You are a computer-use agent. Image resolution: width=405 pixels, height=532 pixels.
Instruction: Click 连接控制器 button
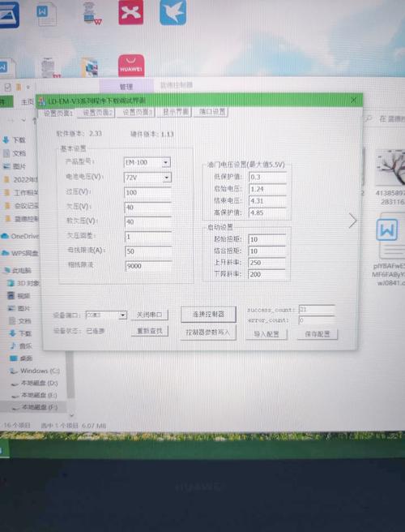pos(208,315)
